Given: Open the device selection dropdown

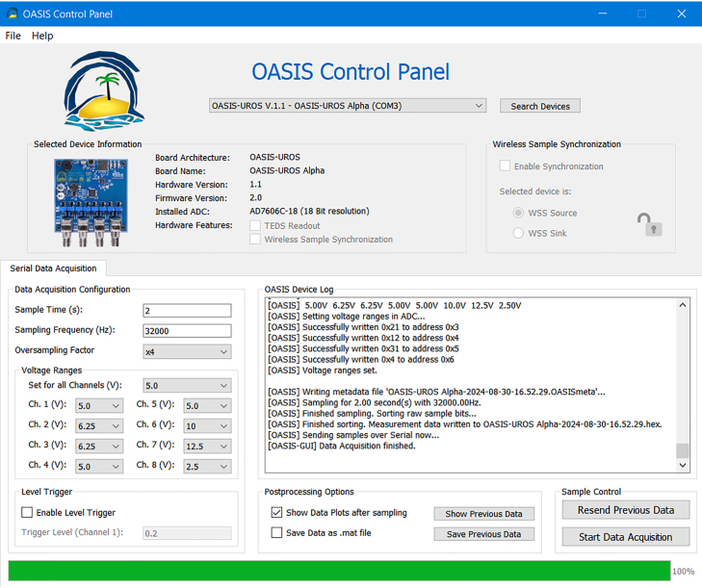Looking at the screenshot, I should pyautogui.click(x=348, y=106).
